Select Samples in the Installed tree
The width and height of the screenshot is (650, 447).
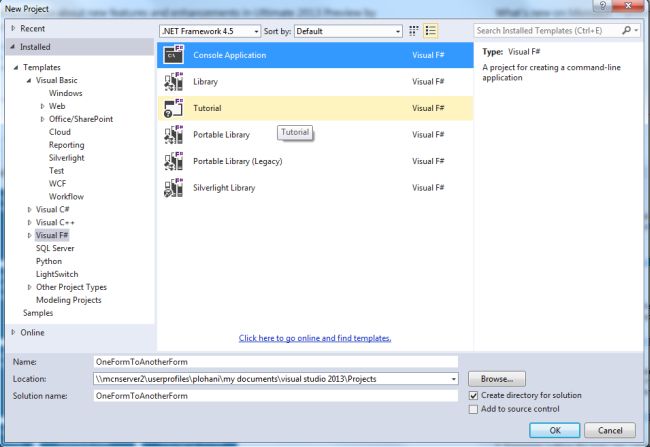38,313
